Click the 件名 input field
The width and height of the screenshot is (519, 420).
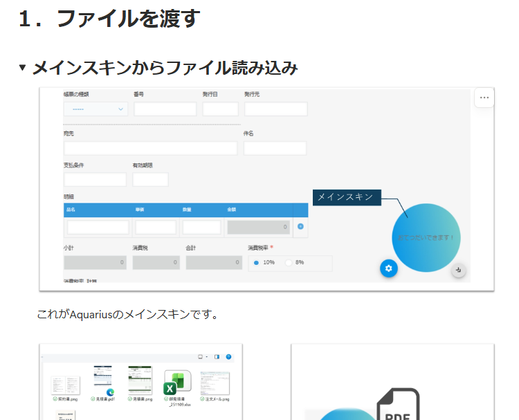tap(275, 148)
